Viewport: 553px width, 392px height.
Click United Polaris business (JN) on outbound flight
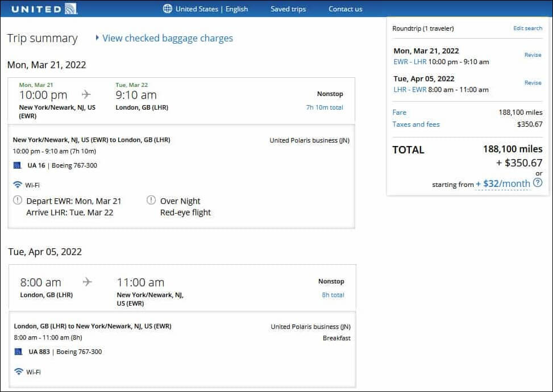click(x=310, y=140)
